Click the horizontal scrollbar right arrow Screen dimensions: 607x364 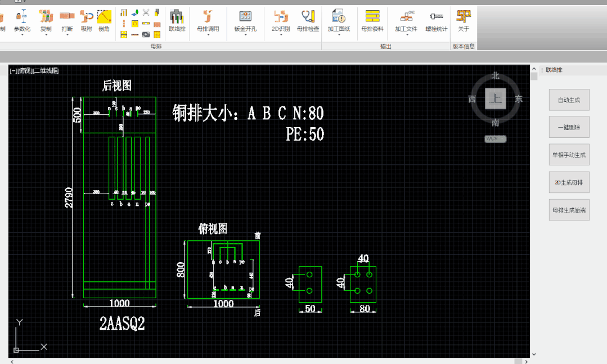526,361
